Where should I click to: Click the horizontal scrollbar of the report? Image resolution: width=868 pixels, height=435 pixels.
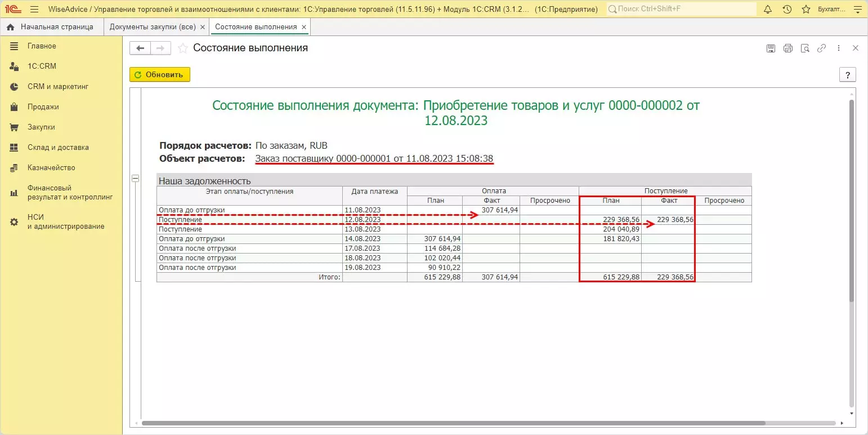[454, 423]
